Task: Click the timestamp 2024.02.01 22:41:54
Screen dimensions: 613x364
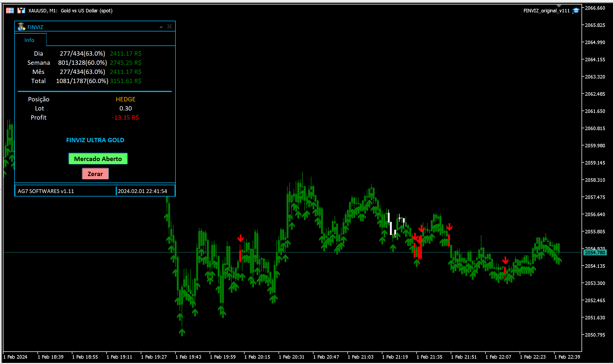Action: [143, 191]
